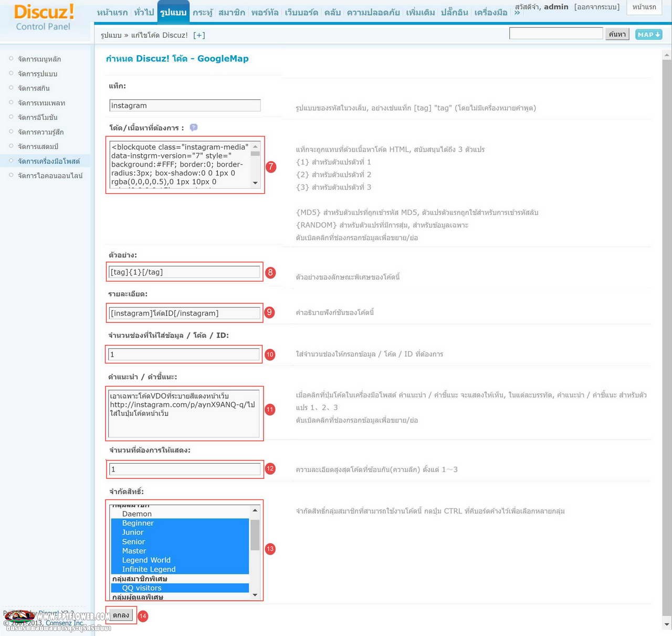Select the Daemon group in list
This screenshot has height=636, width=672.
pyautogui.click(x=136, y=514)
